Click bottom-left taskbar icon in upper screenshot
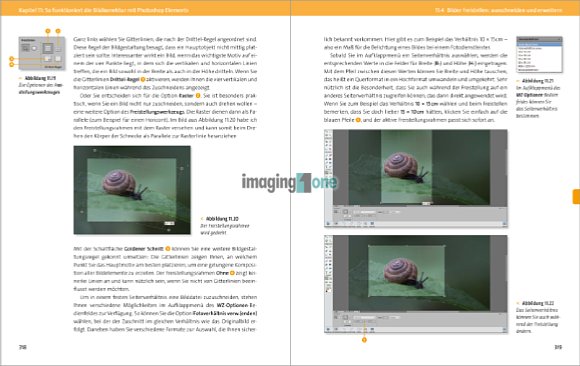Viewport: 580px width, 366px height. [328, 224]
